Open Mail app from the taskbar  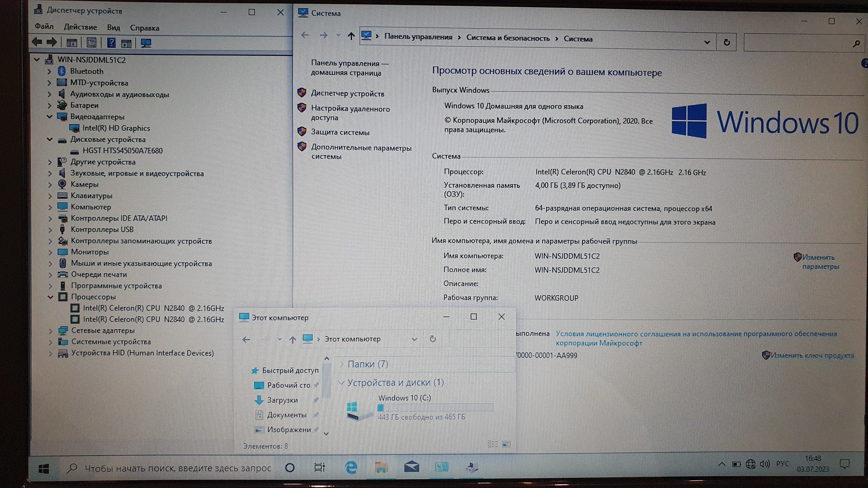point(411,467)
